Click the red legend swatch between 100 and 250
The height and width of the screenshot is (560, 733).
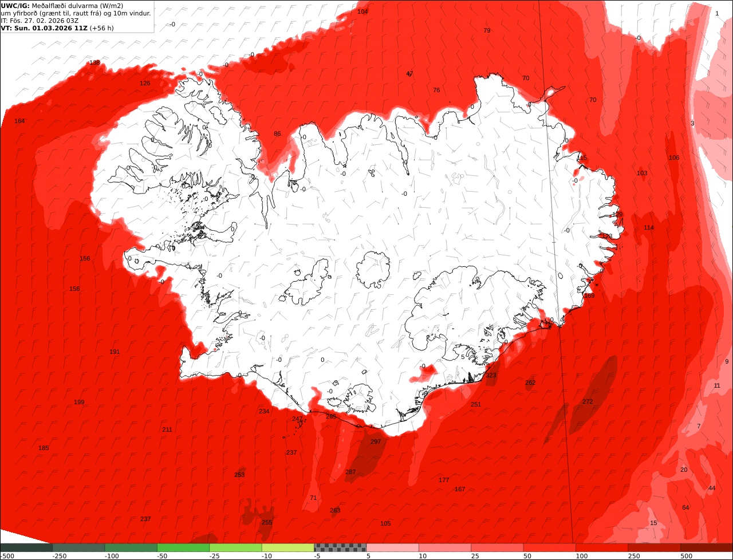click(x=602, y=547)
